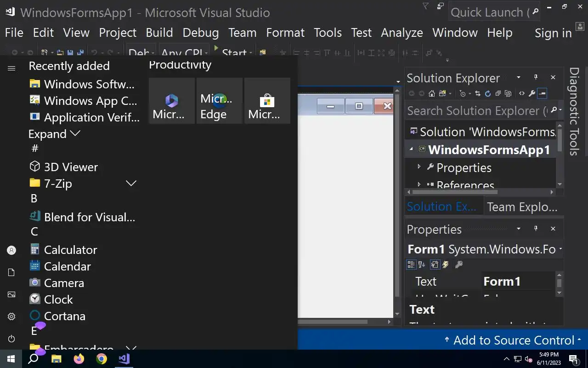Pin the Solution Explorer panel
Viewport: 588px width, 368px height.
click(536, 77)
